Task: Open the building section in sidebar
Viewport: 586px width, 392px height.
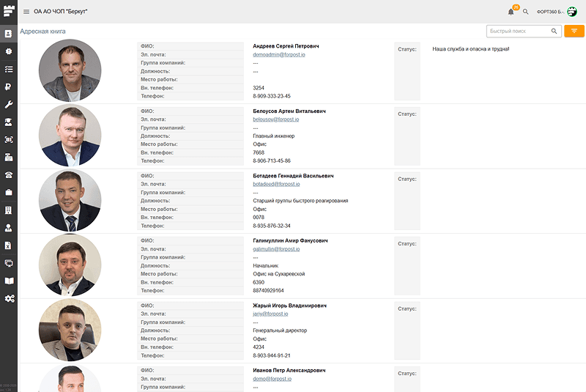Action: 9,210
